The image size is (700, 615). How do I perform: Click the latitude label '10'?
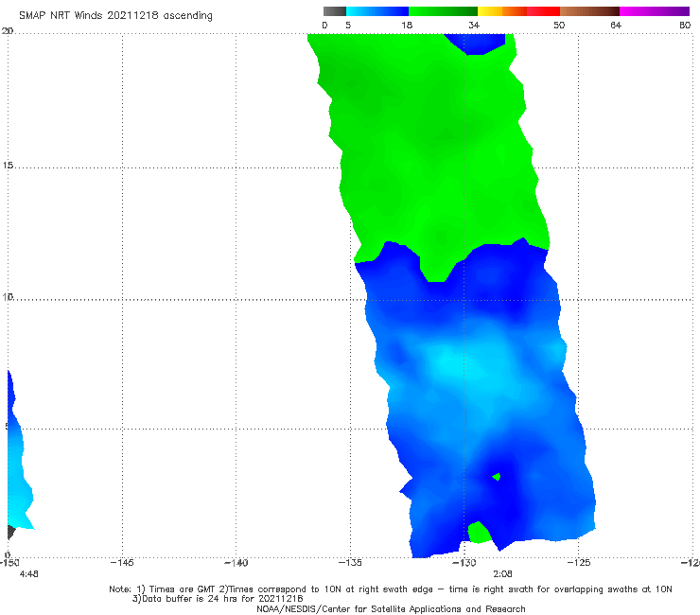coord(8,297)
